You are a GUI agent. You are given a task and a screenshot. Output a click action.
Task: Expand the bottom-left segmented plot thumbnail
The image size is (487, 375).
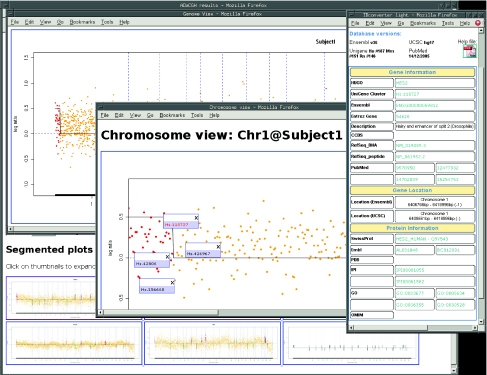74,343
